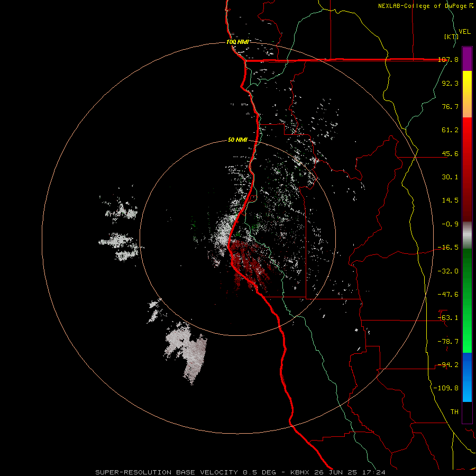Image resolution: width=476 pixels, height=476 pixels.
Task: Click the -32.0 legend value
Action: [448, 271]
